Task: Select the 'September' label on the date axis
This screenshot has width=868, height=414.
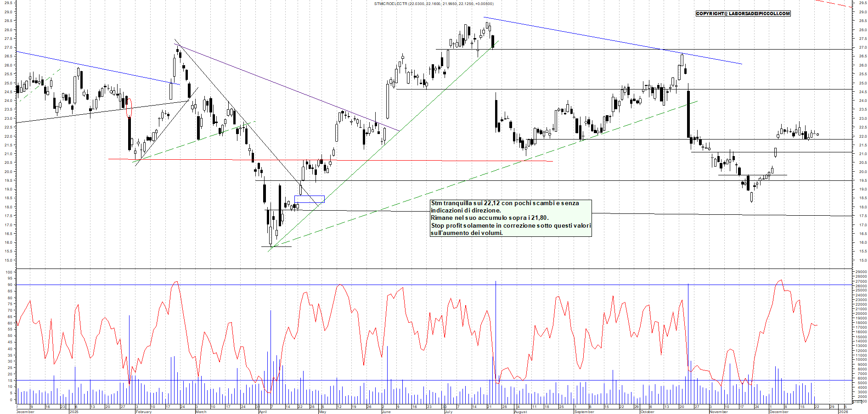Action: pos(584,412)
